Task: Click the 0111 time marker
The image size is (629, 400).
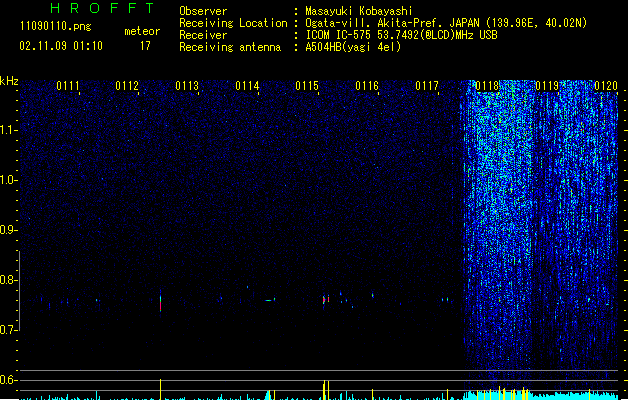Action: [x=67, y=86]
